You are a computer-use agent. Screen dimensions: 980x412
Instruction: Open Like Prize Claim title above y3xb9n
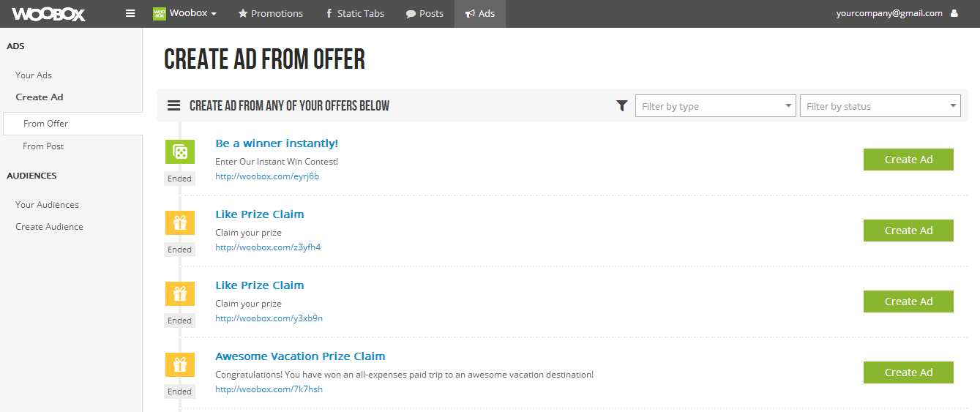[260, 285]
